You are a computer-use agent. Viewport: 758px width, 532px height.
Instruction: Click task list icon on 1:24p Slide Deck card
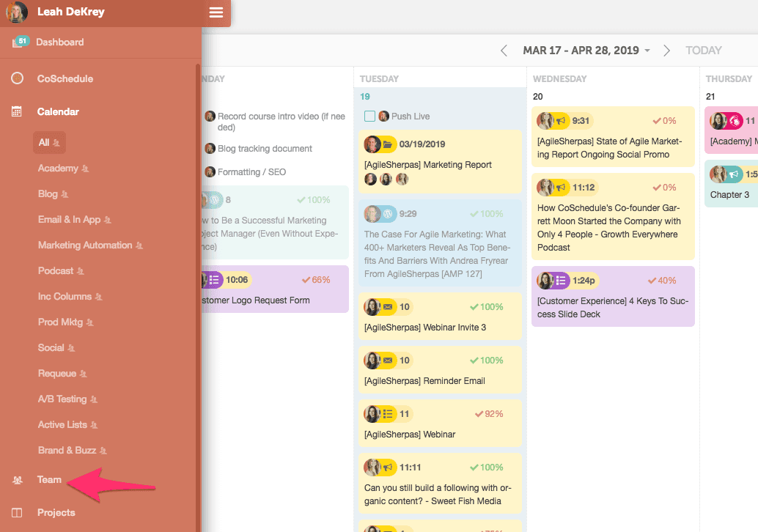(561, 280)
